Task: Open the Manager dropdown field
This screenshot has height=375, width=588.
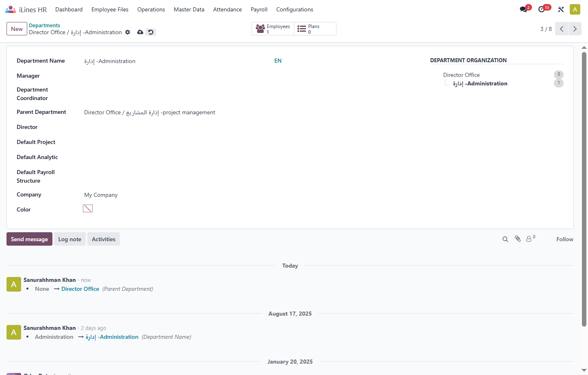Action: tap(183, 76)
